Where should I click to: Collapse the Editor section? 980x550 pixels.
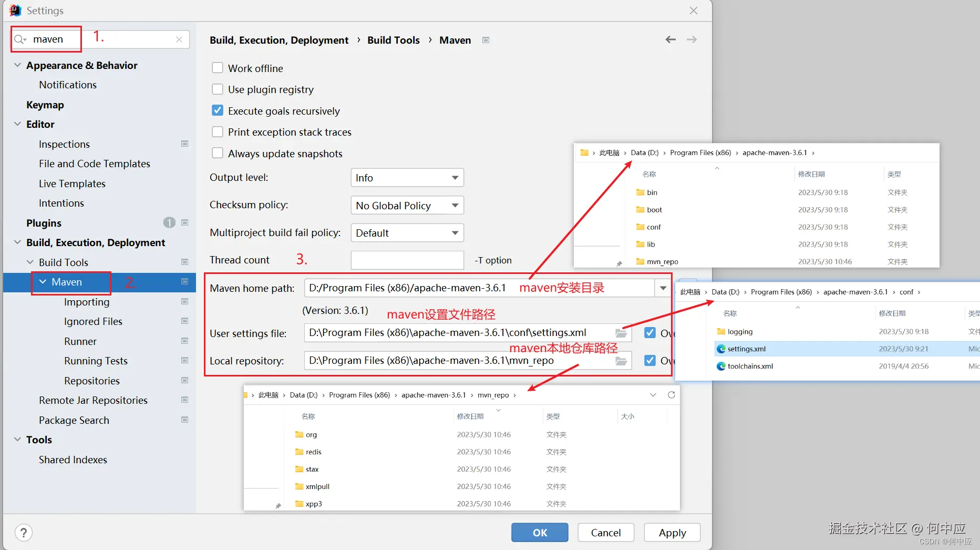(17, 124)
